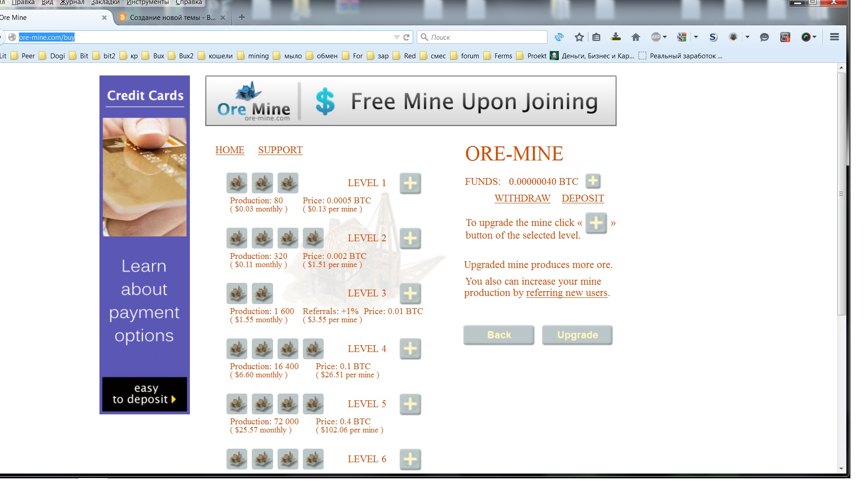Click the blue S extension icon
The image size is (868, 488).
[x=713, y=38]
